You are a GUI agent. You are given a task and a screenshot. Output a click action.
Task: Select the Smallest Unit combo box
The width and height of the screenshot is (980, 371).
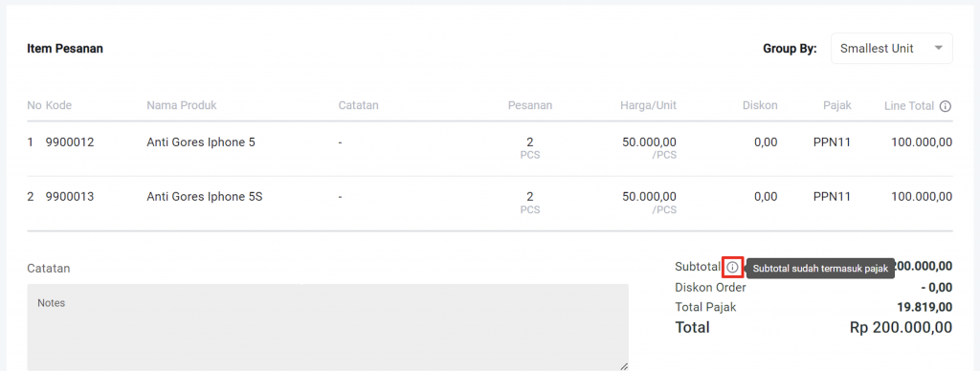click(891, 48)
